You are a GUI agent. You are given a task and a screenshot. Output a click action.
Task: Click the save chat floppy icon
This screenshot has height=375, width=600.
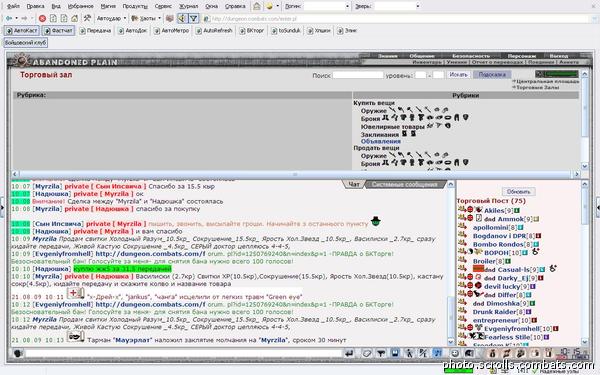coord(395,353)
